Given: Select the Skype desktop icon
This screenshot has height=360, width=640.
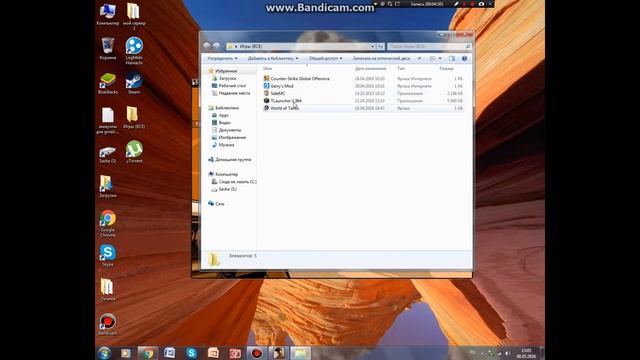Looking at the screenshot, I should (x=108, y=256).
